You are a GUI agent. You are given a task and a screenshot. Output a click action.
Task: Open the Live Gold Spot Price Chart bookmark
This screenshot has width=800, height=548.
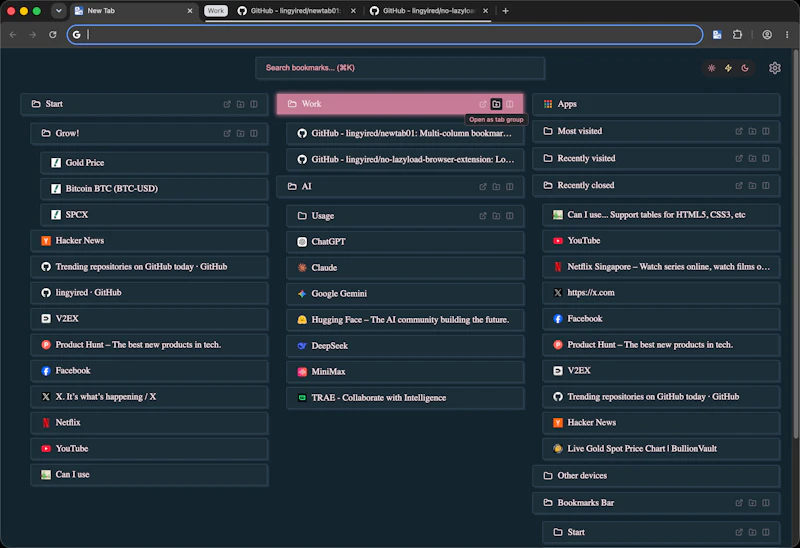(661, 449)
